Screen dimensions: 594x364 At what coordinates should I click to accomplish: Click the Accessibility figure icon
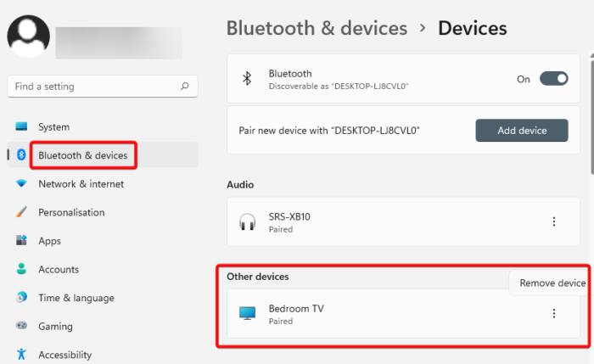coord(22,355)
